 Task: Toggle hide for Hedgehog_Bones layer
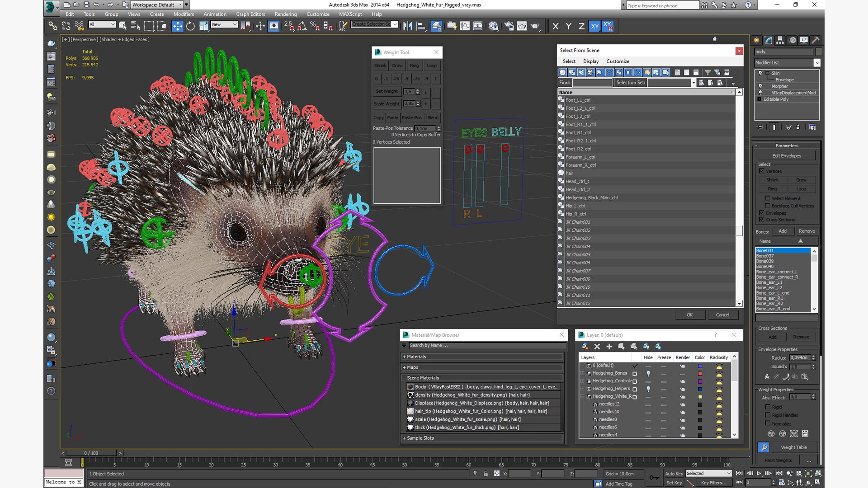click(x=648, y=373)
